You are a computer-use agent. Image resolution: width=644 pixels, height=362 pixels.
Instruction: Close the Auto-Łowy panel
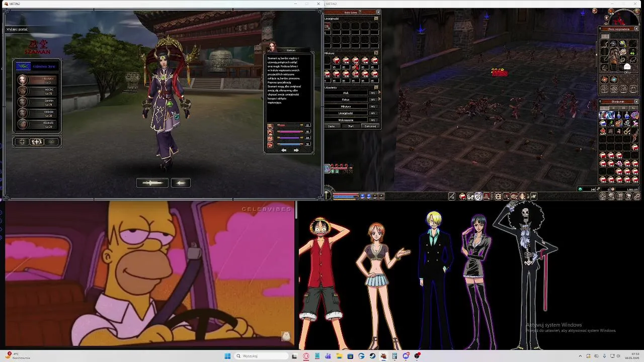tap(378, 12)
